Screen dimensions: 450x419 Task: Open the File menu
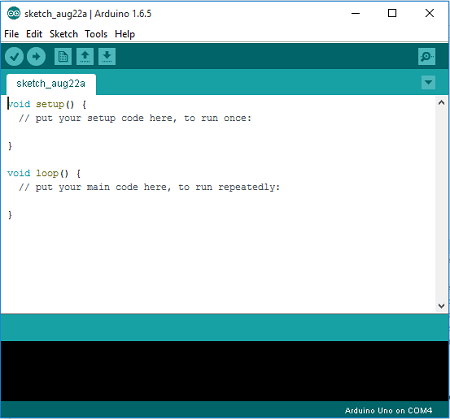click(x=11, y=34)
